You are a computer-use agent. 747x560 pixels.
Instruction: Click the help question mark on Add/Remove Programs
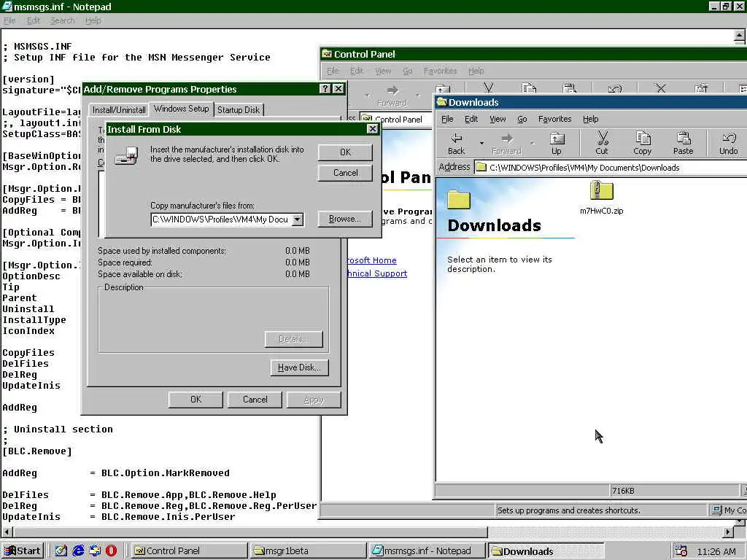point(325,89)
